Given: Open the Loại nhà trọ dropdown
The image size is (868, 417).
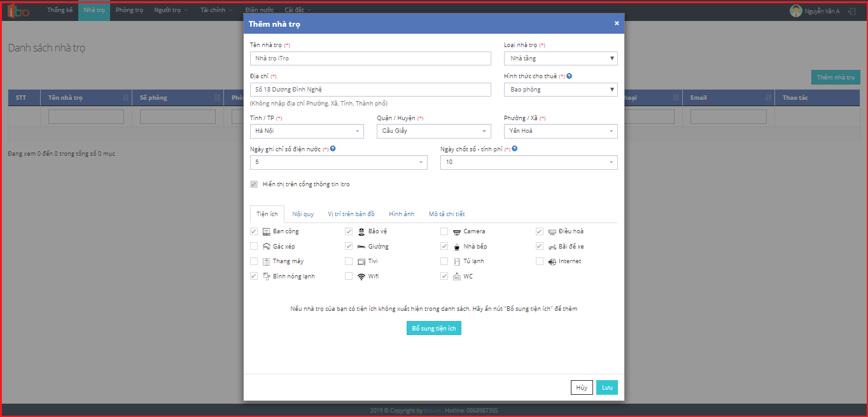Looking at the screenshot, I should 560,58.
